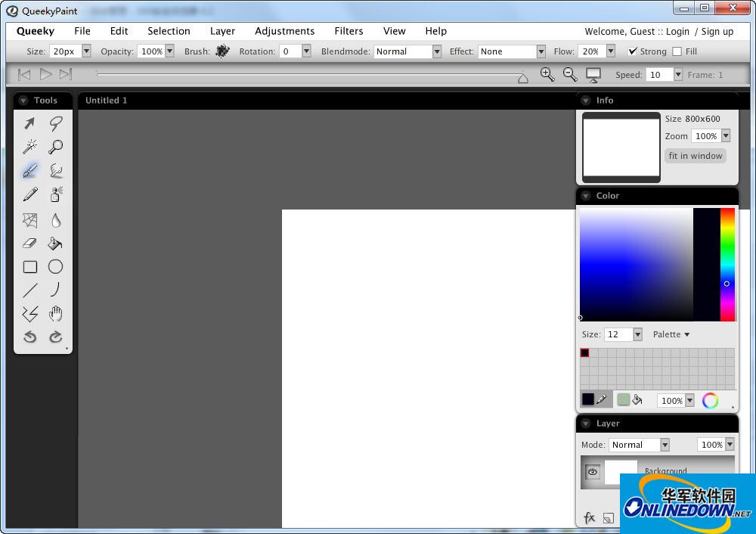
Task: Select the paint bucket fill tool
Action: [55, 243]
